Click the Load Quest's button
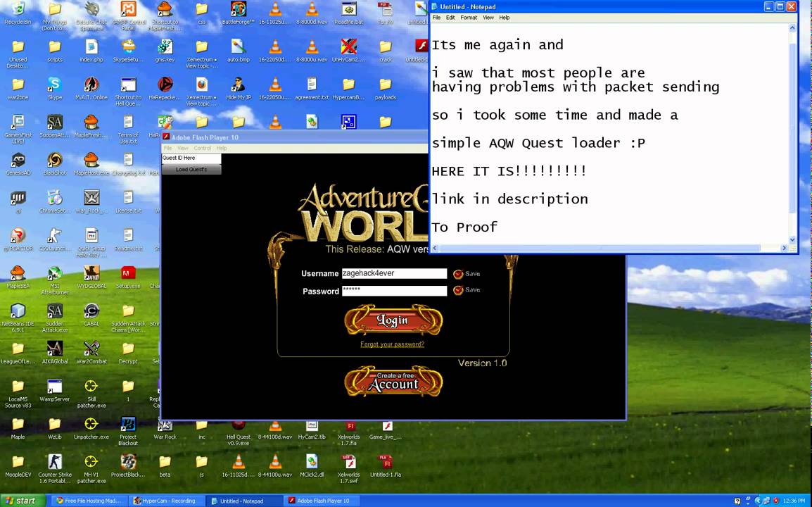The image size is (812, 507). click(x=191, y=170)
